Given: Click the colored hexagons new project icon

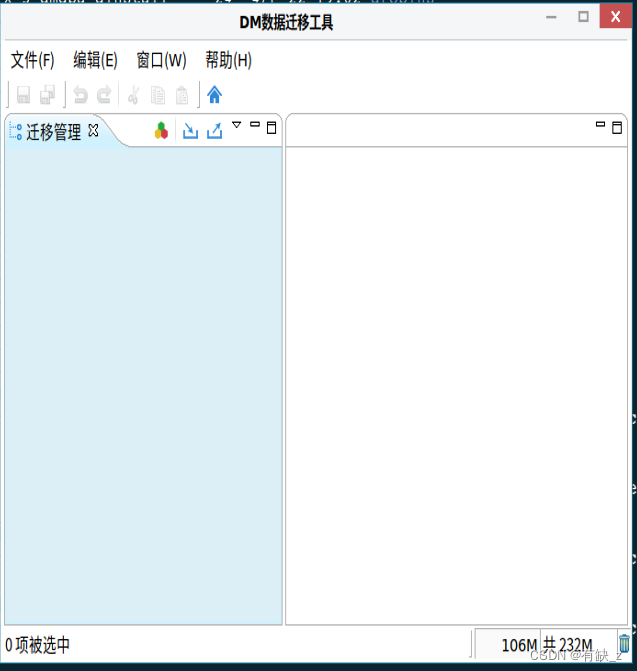Looking at the screenshot, I should [161, 131].
